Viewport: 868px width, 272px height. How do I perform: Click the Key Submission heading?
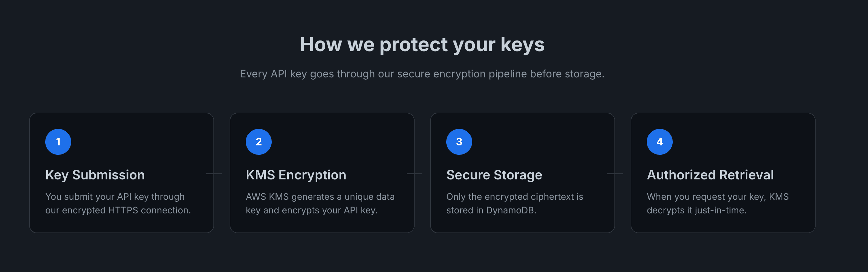[95, 175]
